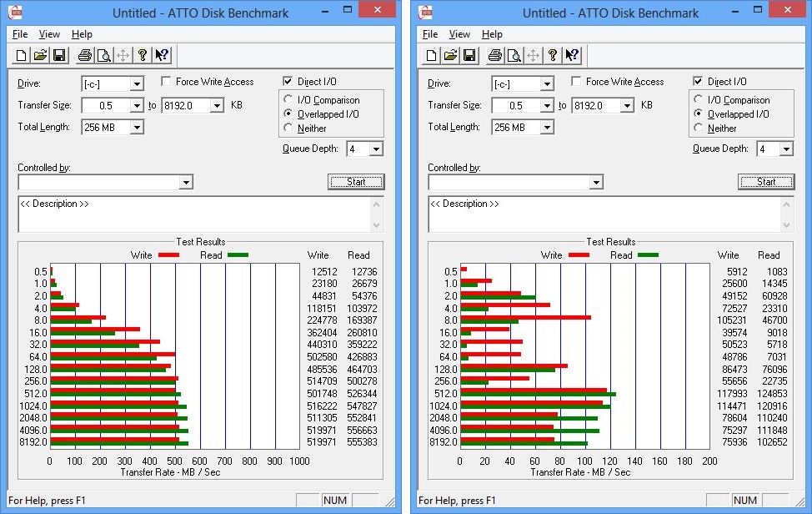Click the Open folder icon in left window
The height and width of the screenshot is (514, 812).
pos(40,55)
